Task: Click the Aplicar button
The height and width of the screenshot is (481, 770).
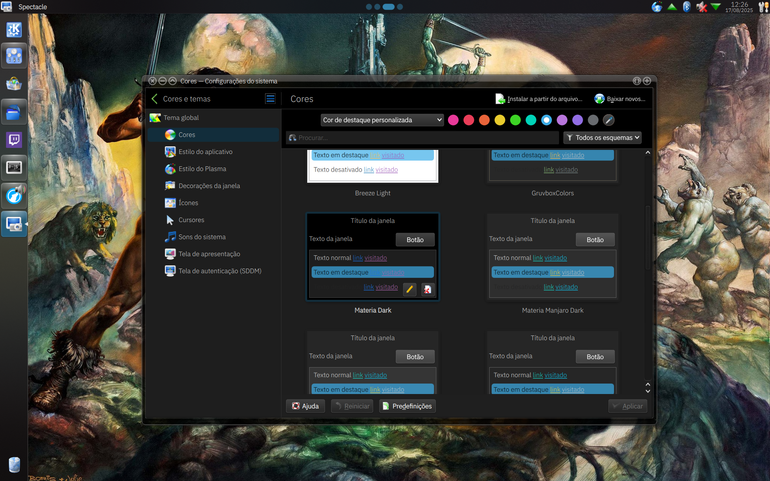Action: (x=628, y=406)
